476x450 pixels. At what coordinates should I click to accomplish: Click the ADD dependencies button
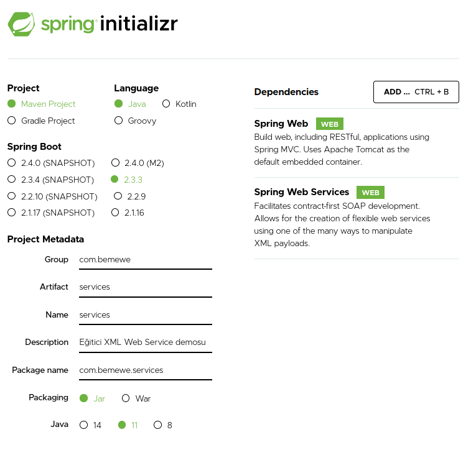pyautogui.click(x=416, y=92)
